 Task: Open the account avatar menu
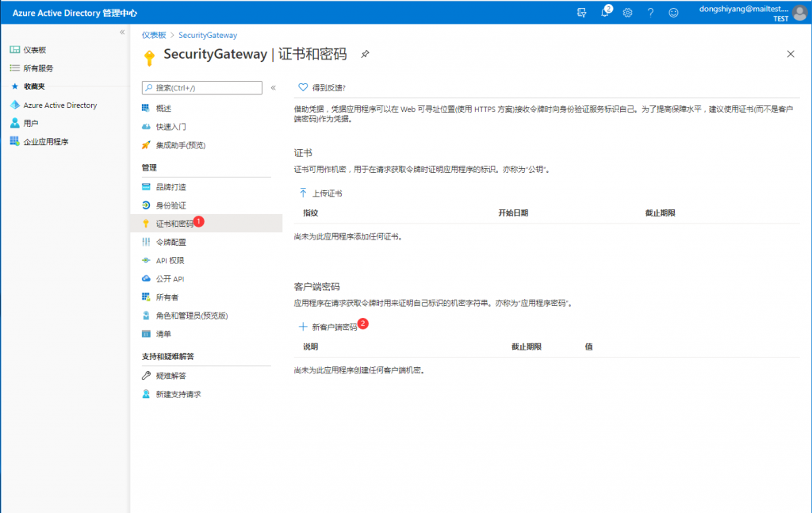click(x=799, y=13)
